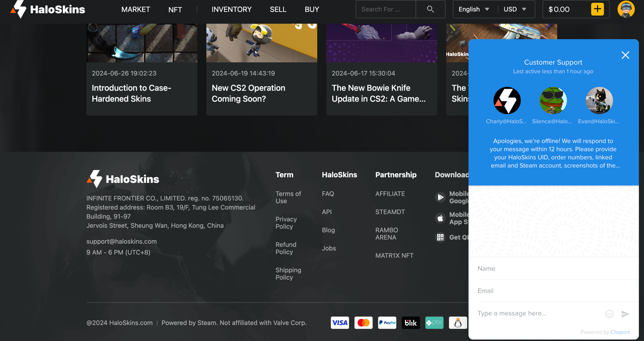
Task: Click the Search For input field
Action: pyautogui.click(x=386, y=9)
